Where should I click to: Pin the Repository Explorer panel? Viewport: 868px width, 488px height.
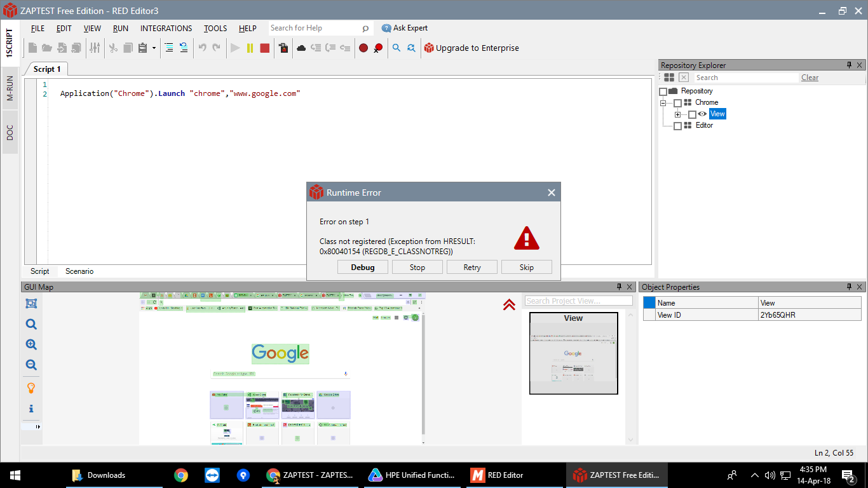click(x=849, y=65)
